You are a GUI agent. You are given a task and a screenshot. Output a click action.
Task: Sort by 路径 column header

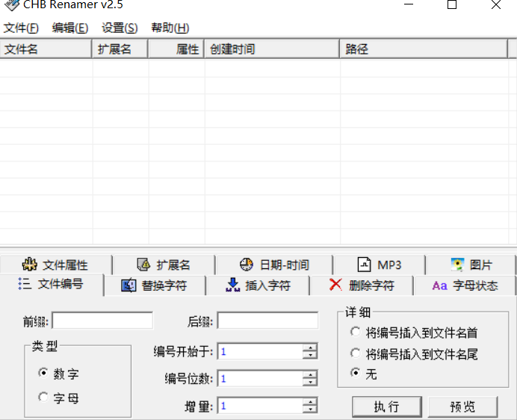click(424, 49)
